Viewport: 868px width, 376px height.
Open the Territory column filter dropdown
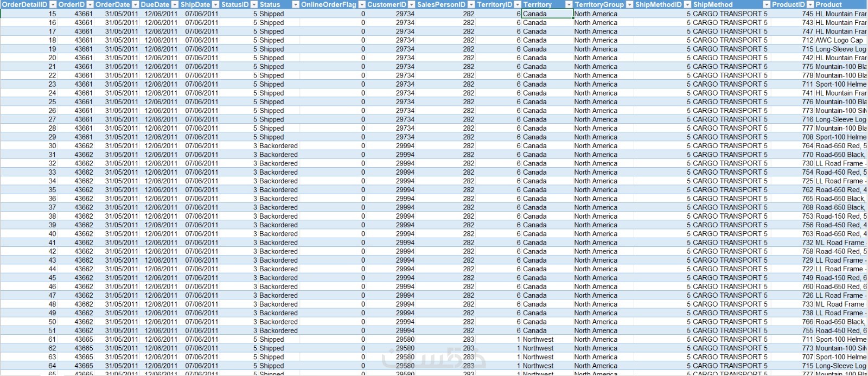(x=569, y=4)
